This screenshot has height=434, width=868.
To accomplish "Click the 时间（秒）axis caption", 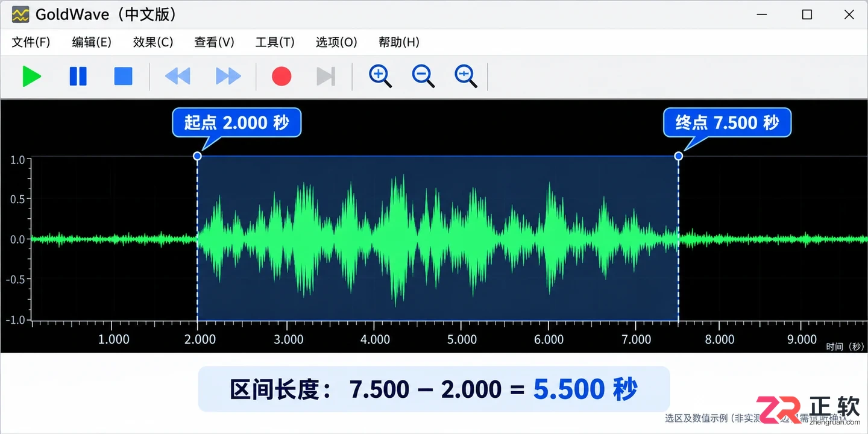I will tap(845, 346).
